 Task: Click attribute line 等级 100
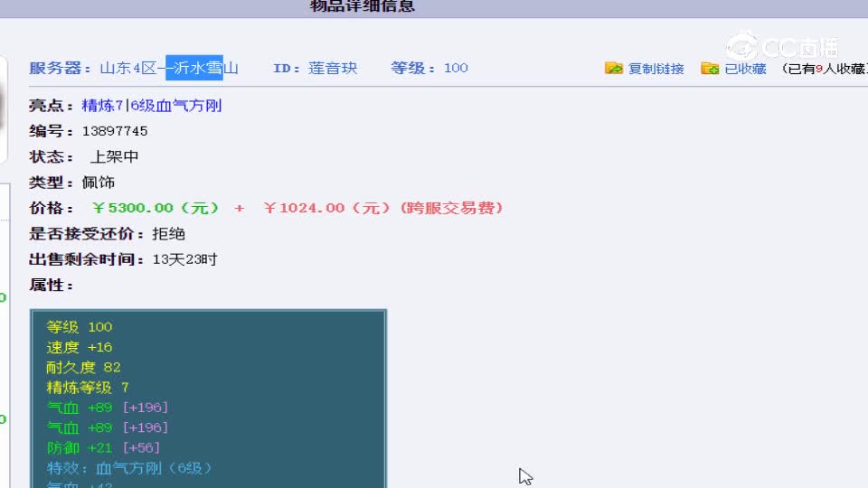coord(80,327)
